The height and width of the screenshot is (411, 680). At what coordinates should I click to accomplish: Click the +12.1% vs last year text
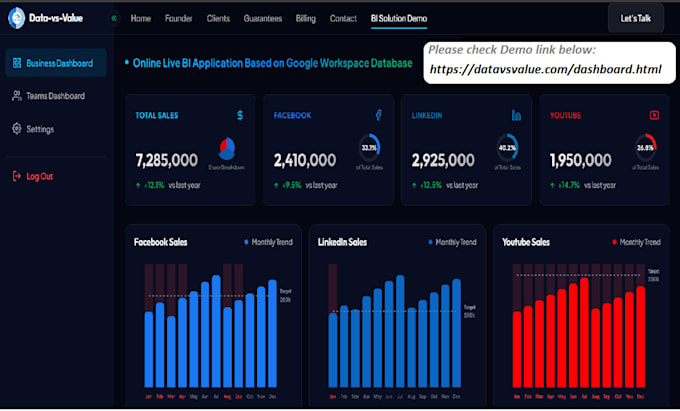tap(168, 185)
